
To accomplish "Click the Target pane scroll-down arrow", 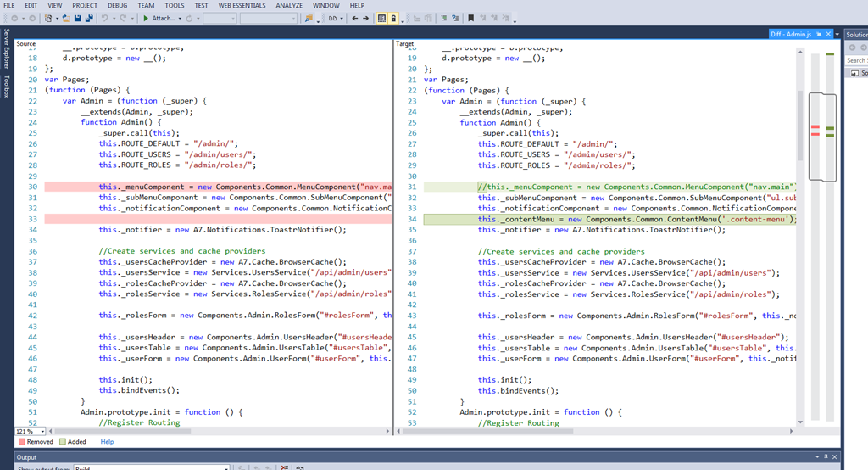I will (800, 422).
